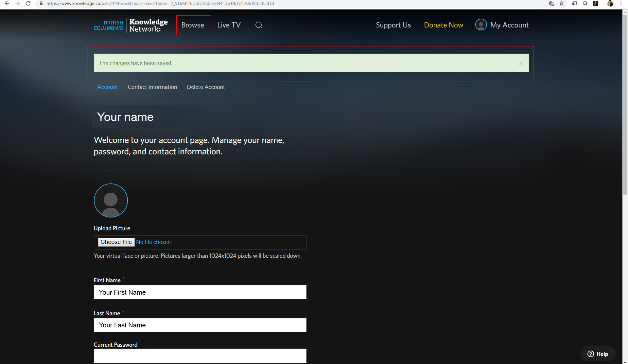Viewport: 628px width, 364px height.
Task: Click the page's vertical scrollbar thumb
Action: [625, 105]
